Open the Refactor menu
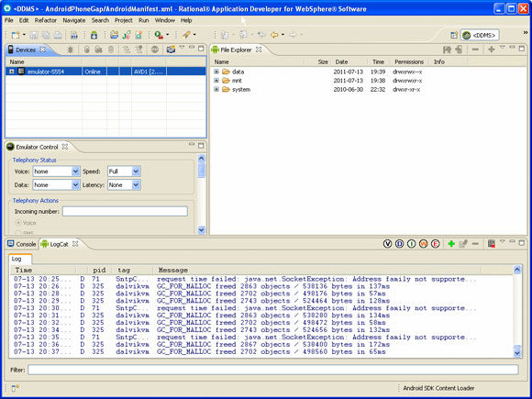 [x=46, y=20]
